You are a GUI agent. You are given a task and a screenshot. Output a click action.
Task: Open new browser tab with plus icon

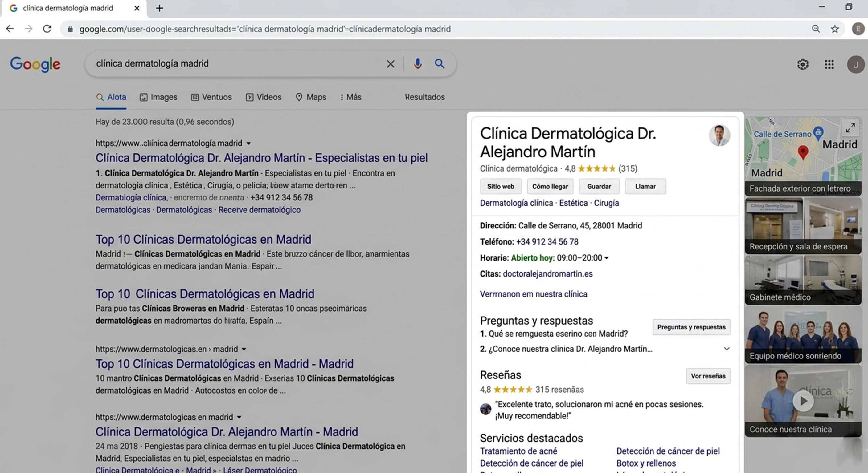(159, 8)
